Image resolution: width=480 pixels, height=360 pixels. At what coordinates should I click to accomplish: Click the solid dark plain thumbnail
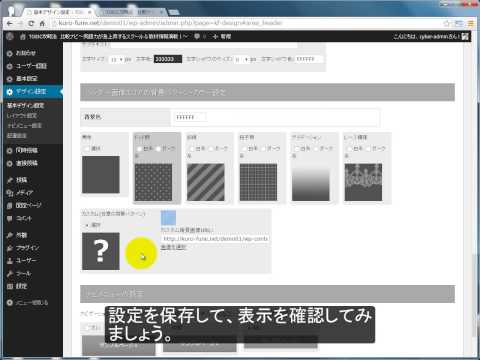101,175
